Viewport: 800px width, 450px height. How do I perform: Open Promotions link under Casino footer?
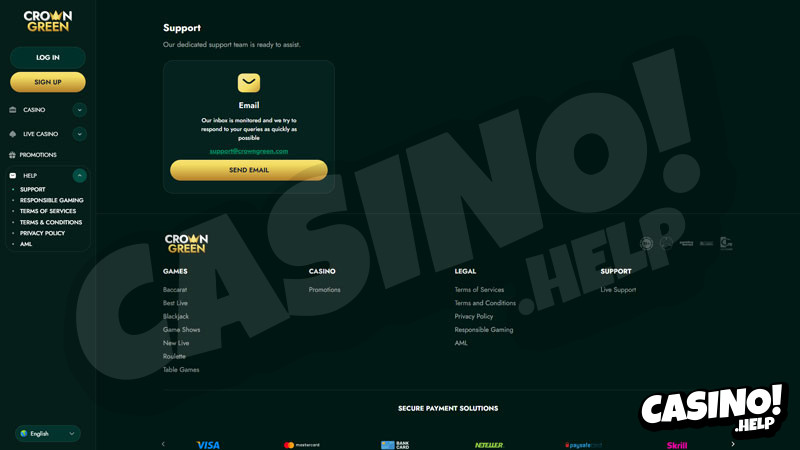324,290
